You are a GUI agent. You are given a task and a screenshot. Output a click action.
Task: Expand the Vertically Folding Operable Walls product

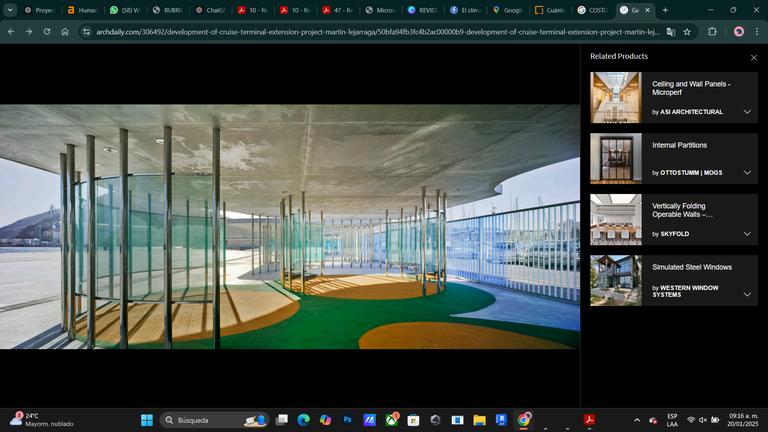(747, 234)
